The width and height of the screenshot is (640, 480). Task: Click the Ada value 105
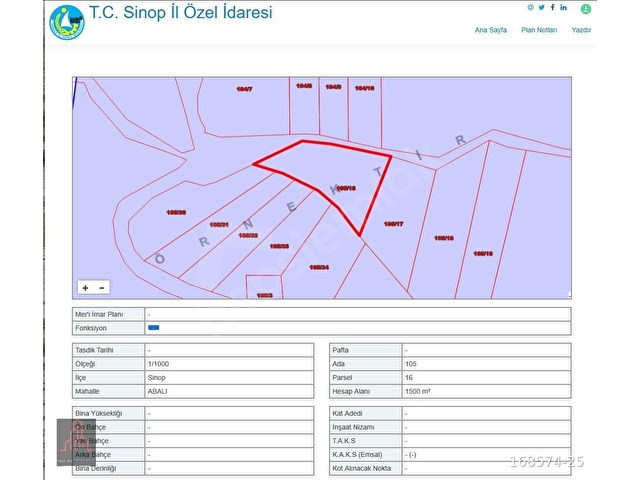411,364
